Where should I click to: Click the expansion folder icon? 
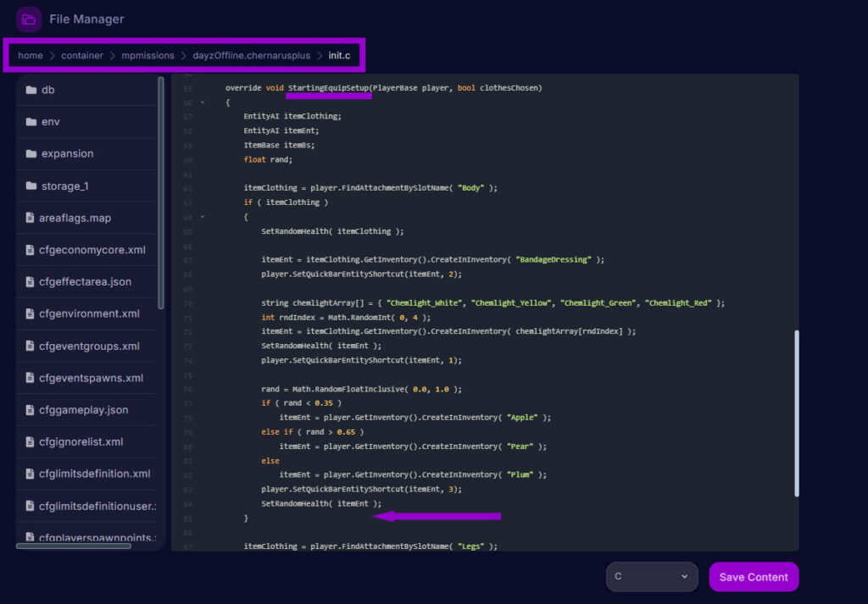[31, 154]
